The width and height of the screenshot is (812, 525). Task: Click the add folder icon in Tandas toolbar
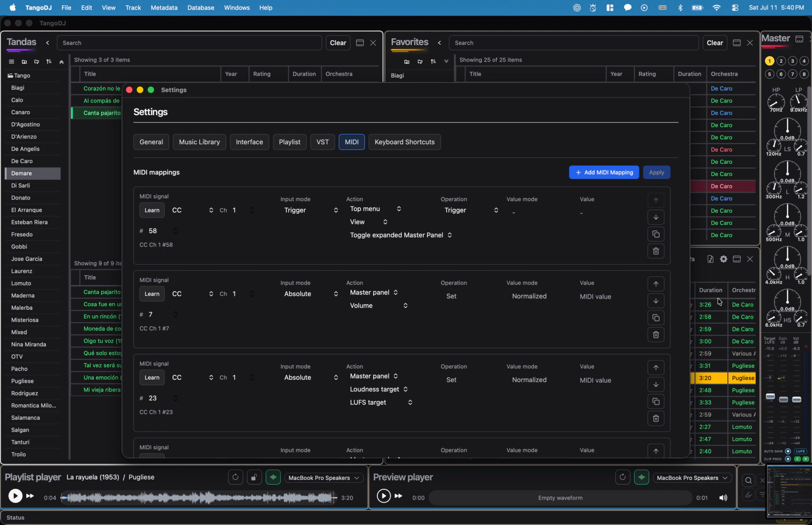tap(24, 61)
